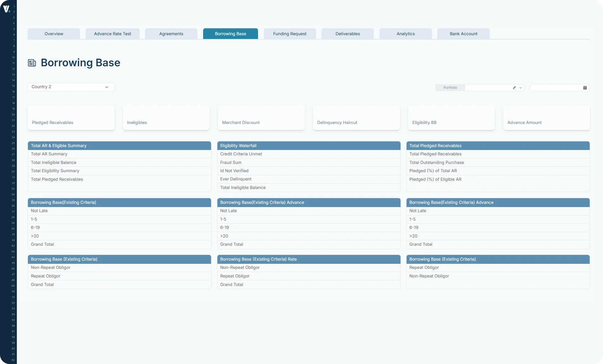Go to the Overview tab

point(53,34)
